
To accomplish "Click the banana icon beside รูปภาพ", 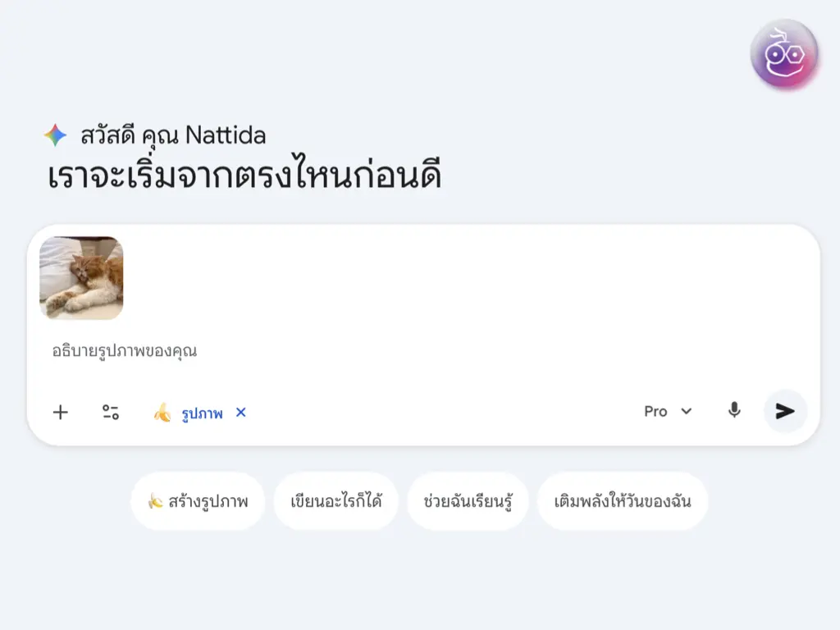I will (162, 413).
